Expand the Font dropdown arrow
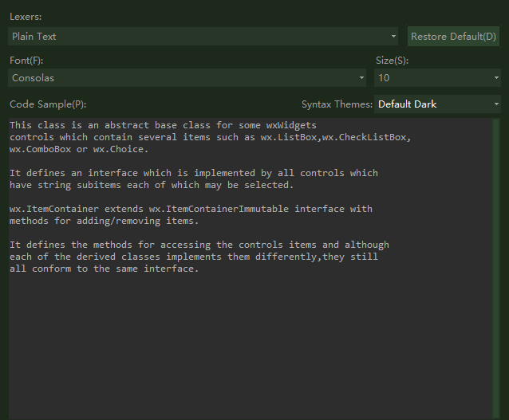Screen dimensions: 509x420 [362, 78]
